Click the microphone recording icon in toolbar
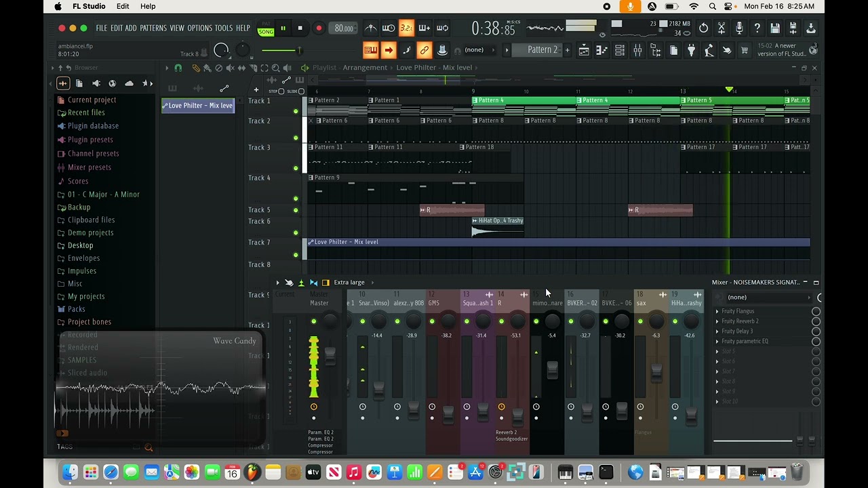This screenshot has height=488, width=868. click(x=739, y=28)
